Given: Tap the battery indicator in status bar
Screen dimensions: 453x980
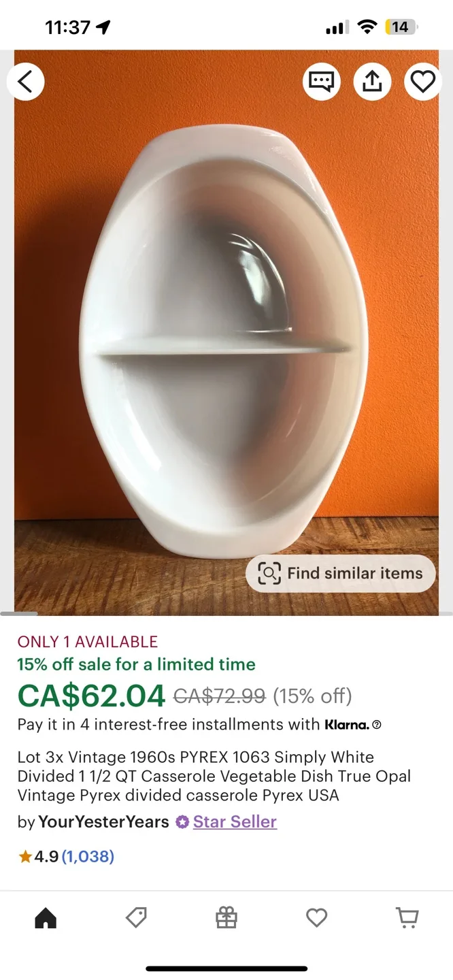Looking at the screenshot, I should [401, 27].
